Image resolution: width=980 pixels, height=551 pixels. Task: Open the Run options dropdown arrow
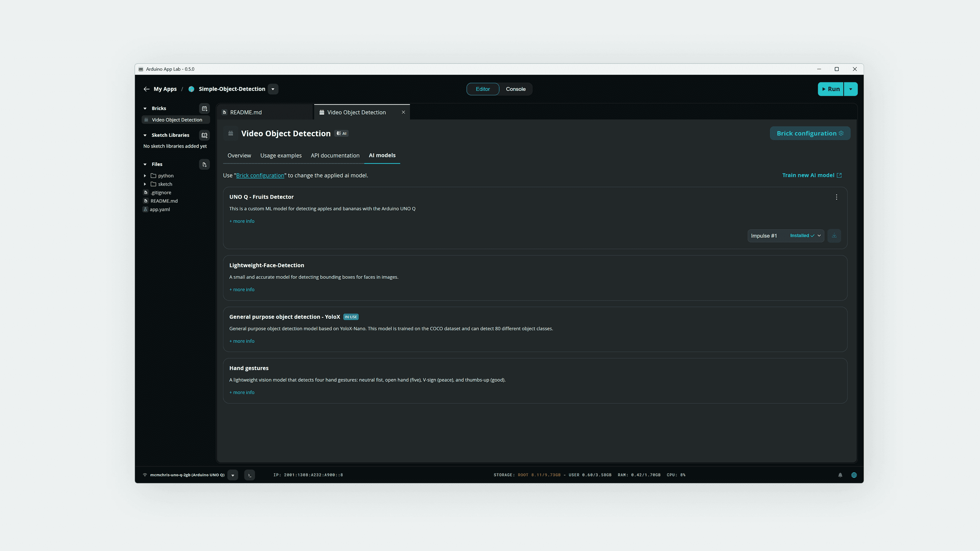pyautogui.click(x=851, y=89)
